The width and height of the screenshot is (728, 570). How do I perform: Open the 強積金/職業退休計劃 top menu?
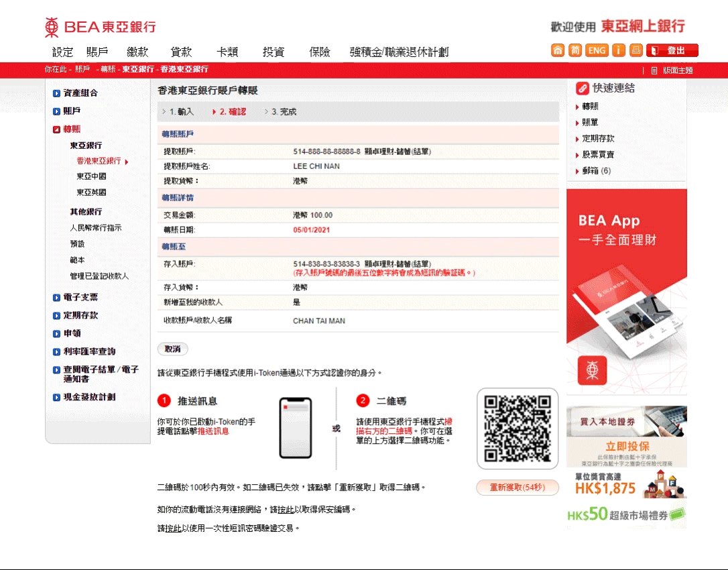[400, 52]
